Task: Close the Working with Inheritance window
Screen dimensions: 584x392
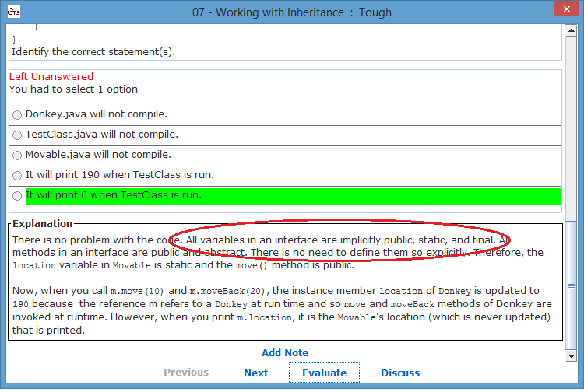Action: [x=565, y=11]
